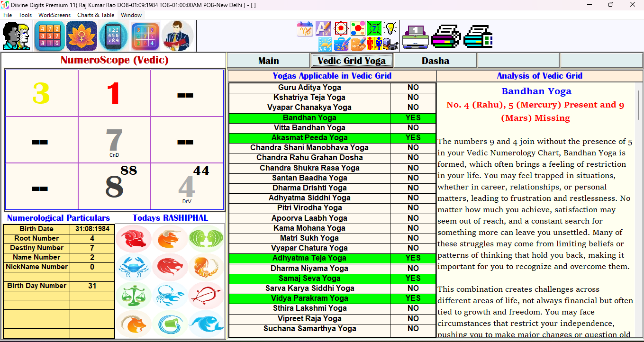Open the couple faces compatibility icon
This screenshot has height=342, width=644.
click(x=16, y=36)
